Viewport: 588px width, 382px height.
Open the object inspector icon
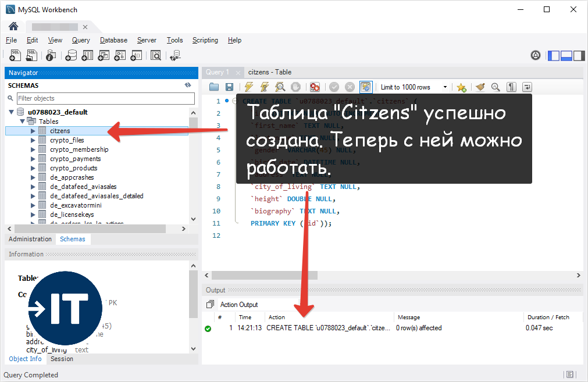pyautogui.click(x=51, y=55)
